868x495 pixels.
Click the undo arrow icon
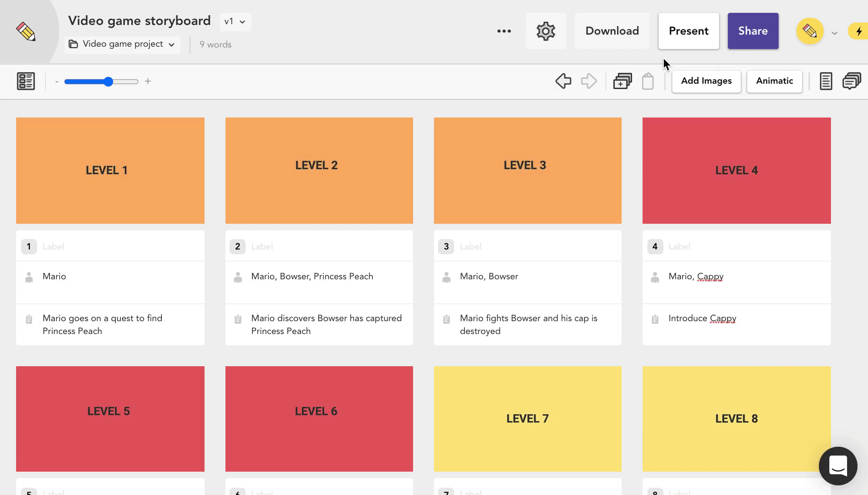(563, 81)
